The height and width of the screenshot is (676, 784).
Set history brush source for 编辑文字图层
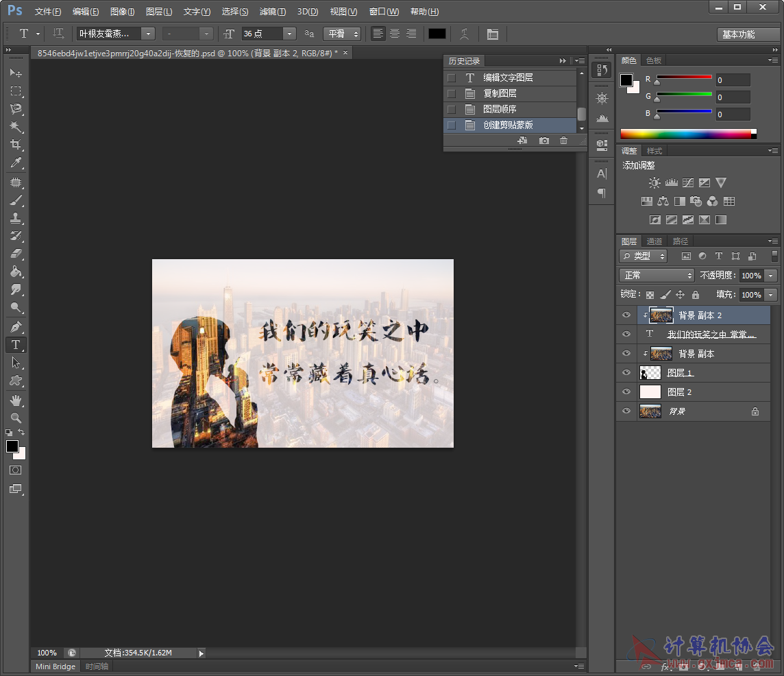click(452, 77)
